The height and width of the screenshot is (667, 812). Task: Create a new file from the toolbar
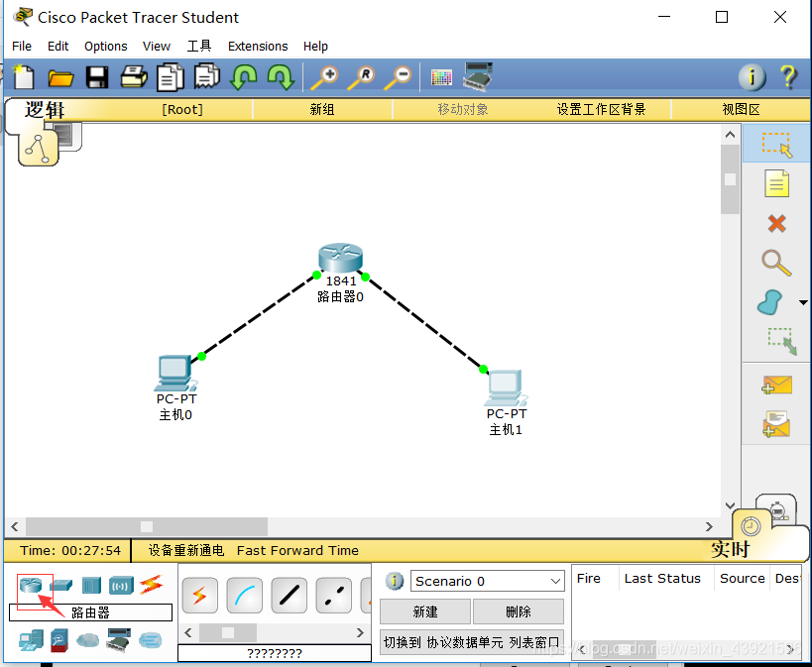click(24, 77)
